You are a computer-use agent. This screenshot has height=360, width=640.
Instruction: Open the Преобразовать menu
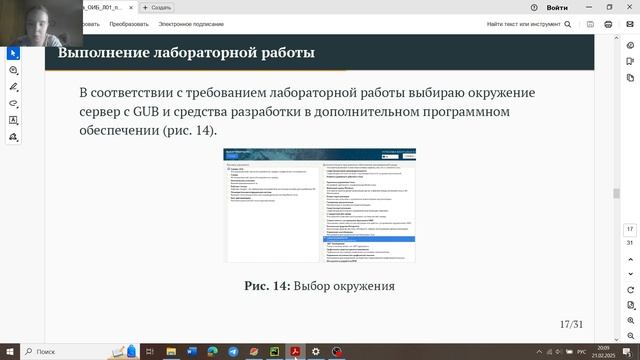[129, 24]
